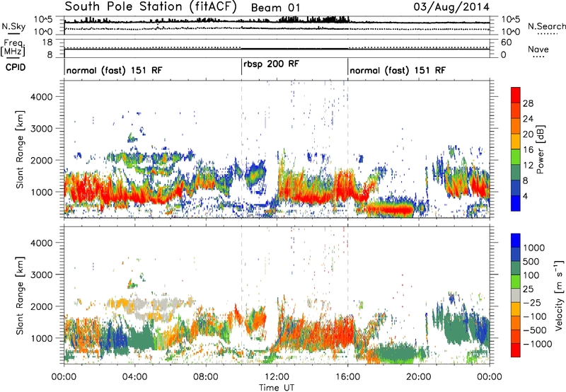Click the '04:00' time tick label
Screen dimensions: 566x392
[134, 377]
